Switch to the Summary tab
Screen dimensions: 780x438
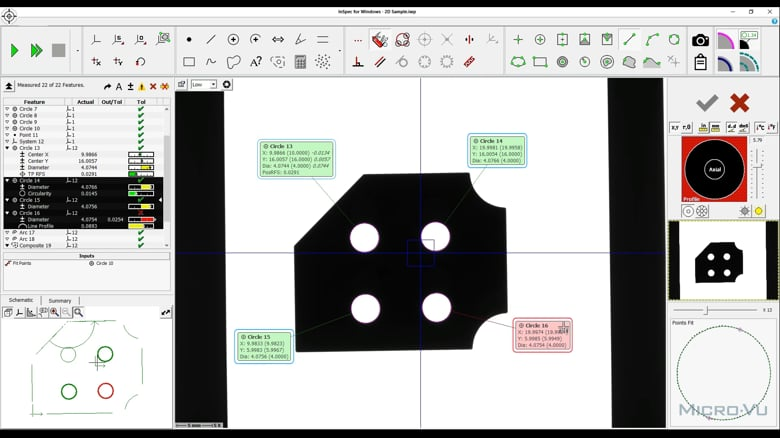[x=60, y=301]
